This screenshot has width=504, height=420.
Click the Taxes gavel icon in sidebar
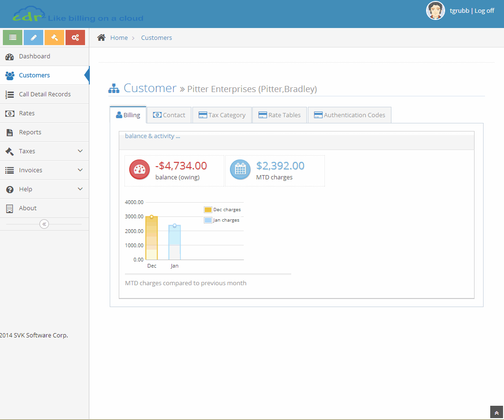tap(10, 151)
